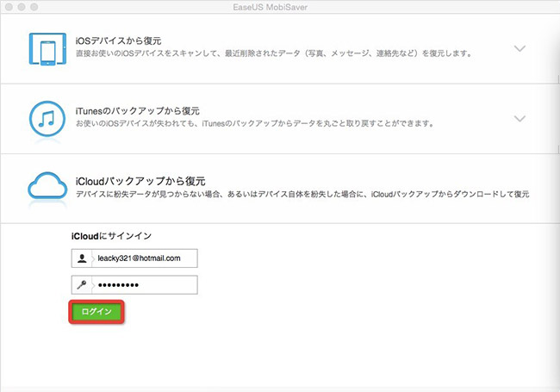
Task: Click the key icon beside the password field
Action: click(82, 285)
